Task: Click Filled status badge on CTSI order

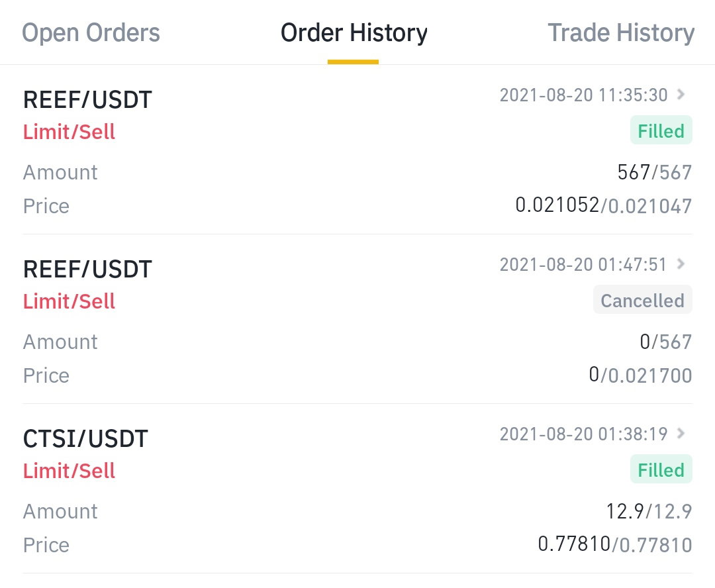Action: coord(661,469)
